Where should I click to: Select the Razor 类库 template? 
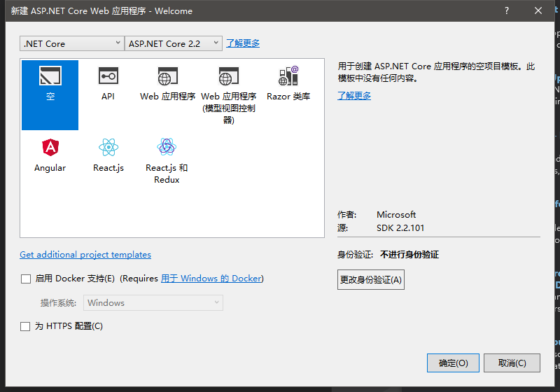288,84
